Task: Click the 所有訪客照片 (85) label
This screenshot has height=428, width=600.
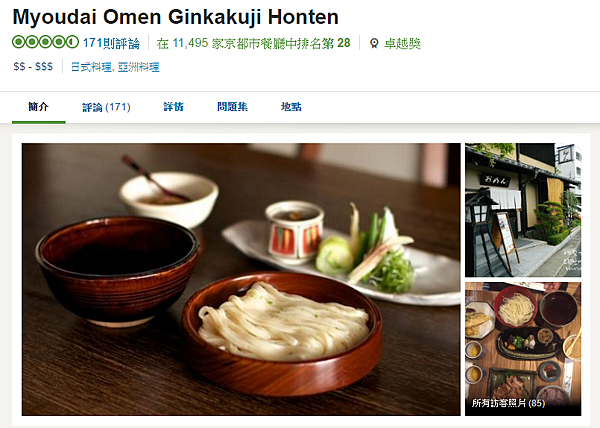Action: [508, 403]
